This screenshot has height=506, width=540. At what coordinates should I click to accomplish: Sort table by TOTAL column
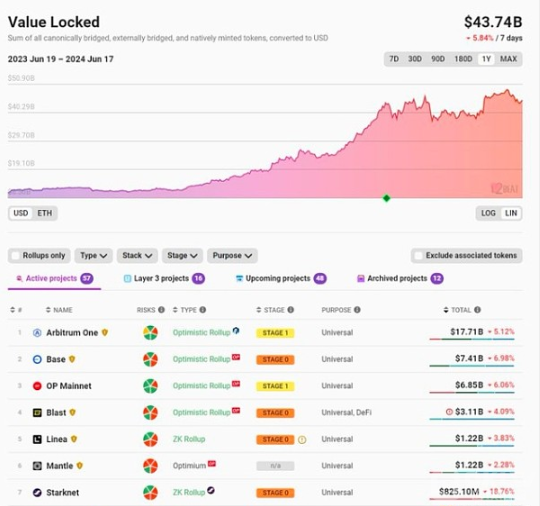tap(457, 310)
